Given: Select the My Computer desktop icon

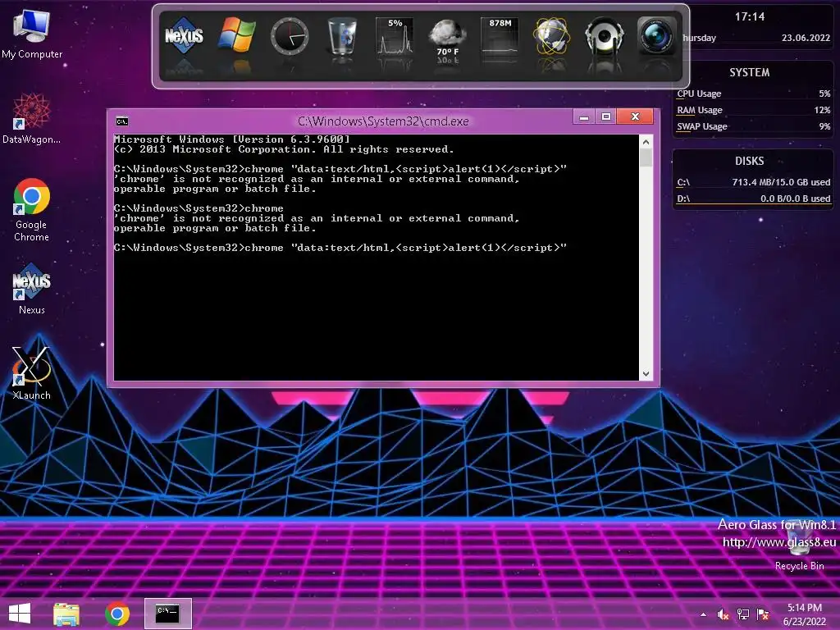Looking at the screenshot, I should pyautogui.click(x=32, y=34).
